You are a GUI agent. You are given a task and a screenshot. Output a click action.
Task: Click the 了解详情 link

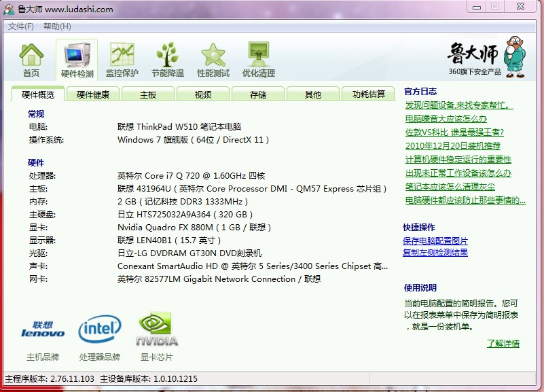[x=503, y=344]
